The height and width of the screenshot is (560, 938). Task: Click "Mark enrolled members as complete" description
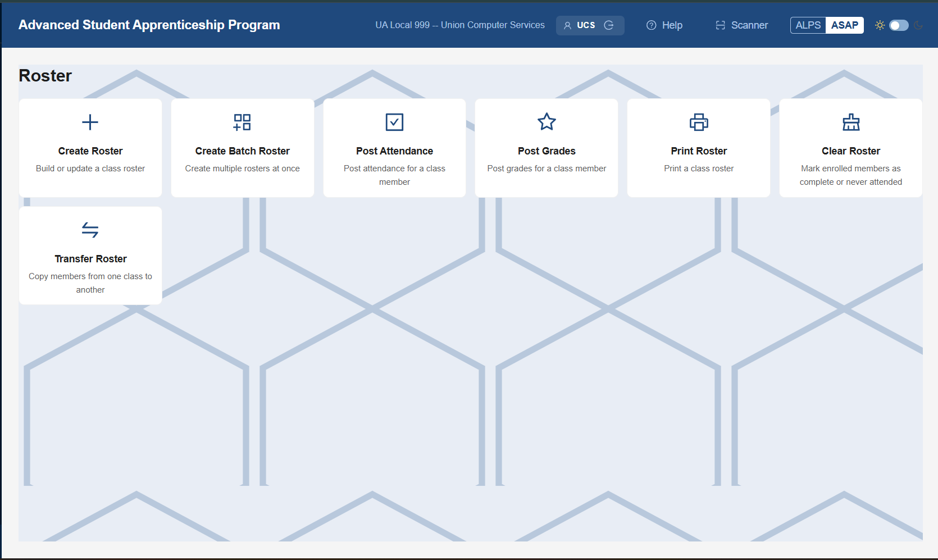(851, 175)
